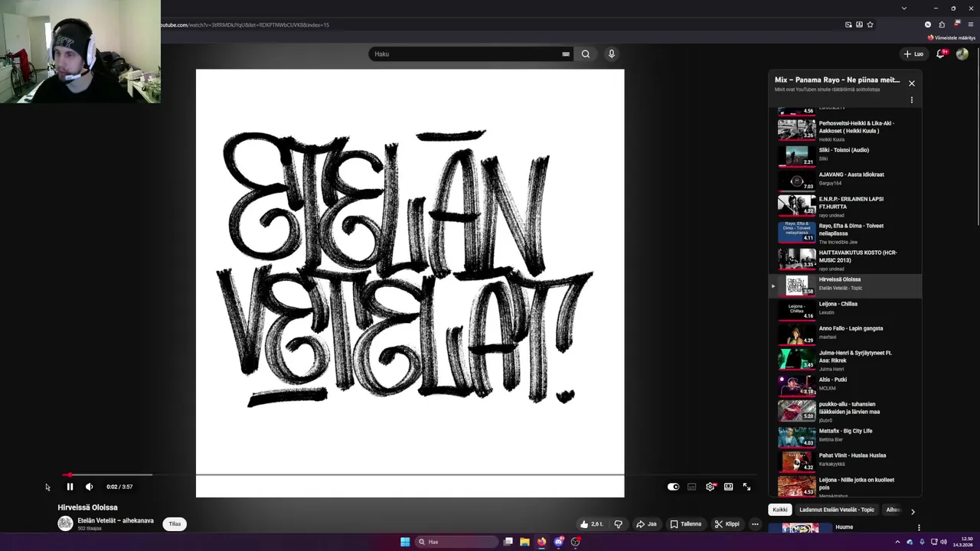Select the partially visible Aihee chip
Viewport: 980px width, 551px height.
[893, 510]
